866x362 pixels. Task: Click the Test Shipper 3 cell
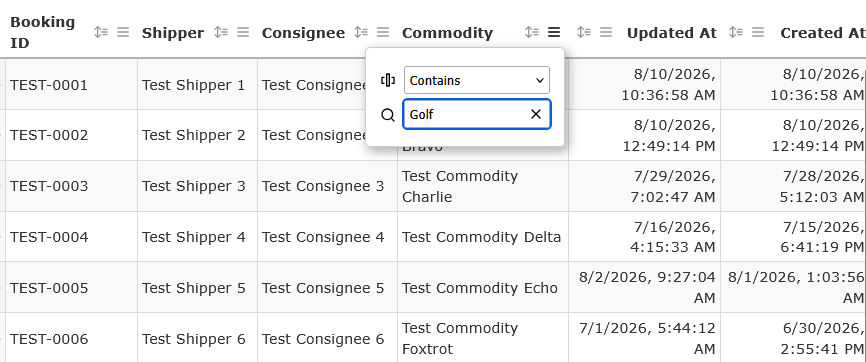[x=197, y=186]
